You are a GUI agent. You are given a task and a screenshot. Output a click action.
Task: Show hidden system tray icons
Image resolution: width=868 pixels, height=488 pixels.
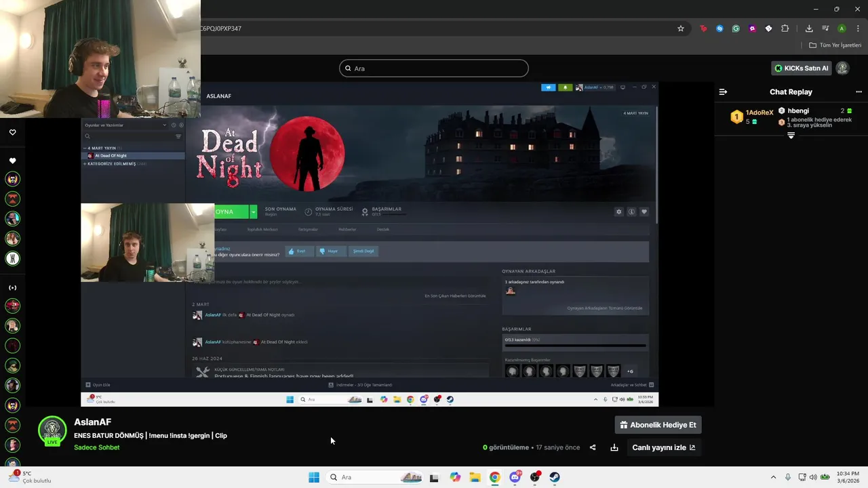point(773,477)
